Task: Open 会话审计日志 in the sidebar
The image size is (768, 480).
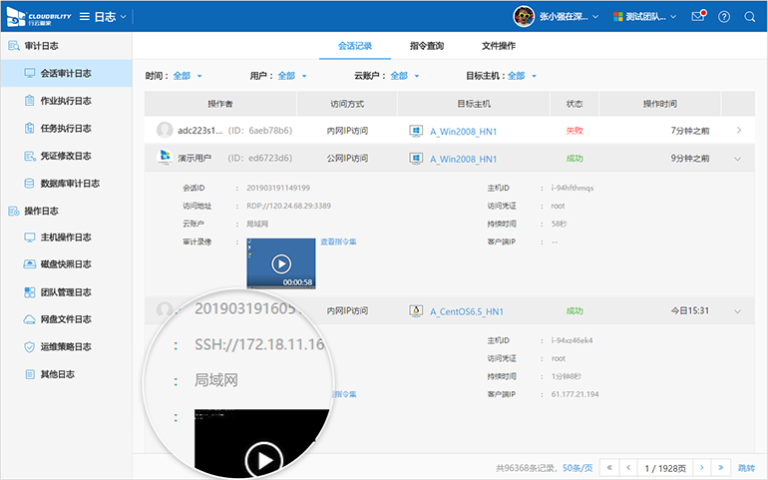Action: (65, 73)
